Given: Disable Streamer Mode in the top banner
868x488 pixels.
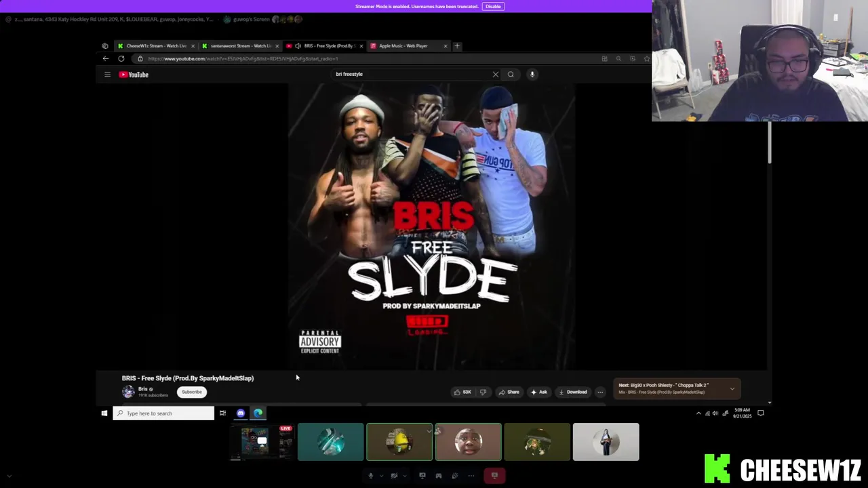Looking at the screenshot, I should click(x=493, y=7).
